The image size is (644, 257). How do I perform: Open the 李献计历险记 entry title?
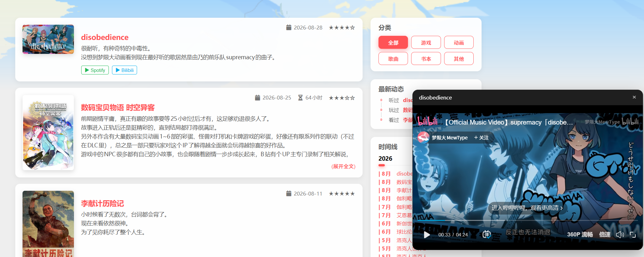pos(102,203)
